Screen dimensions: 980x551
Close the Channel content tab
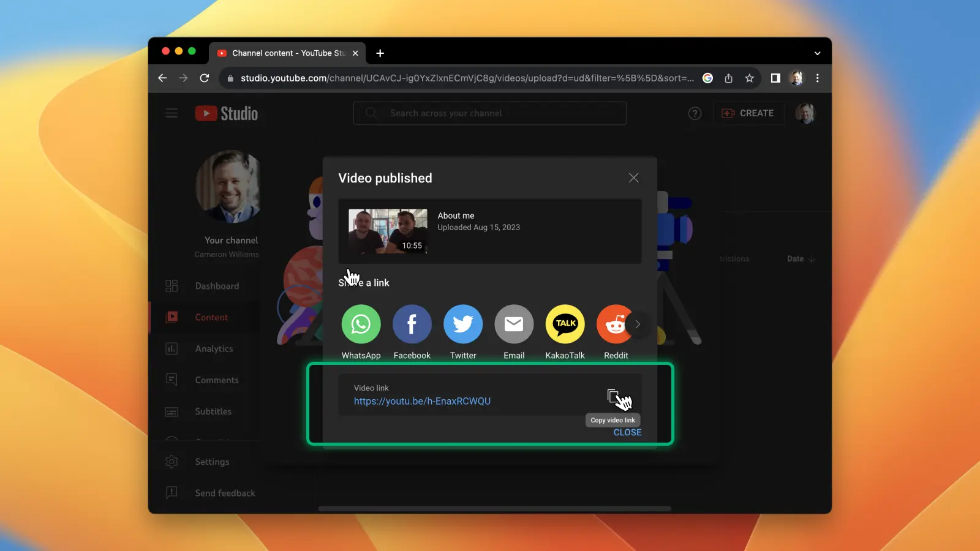click(355, 53)
